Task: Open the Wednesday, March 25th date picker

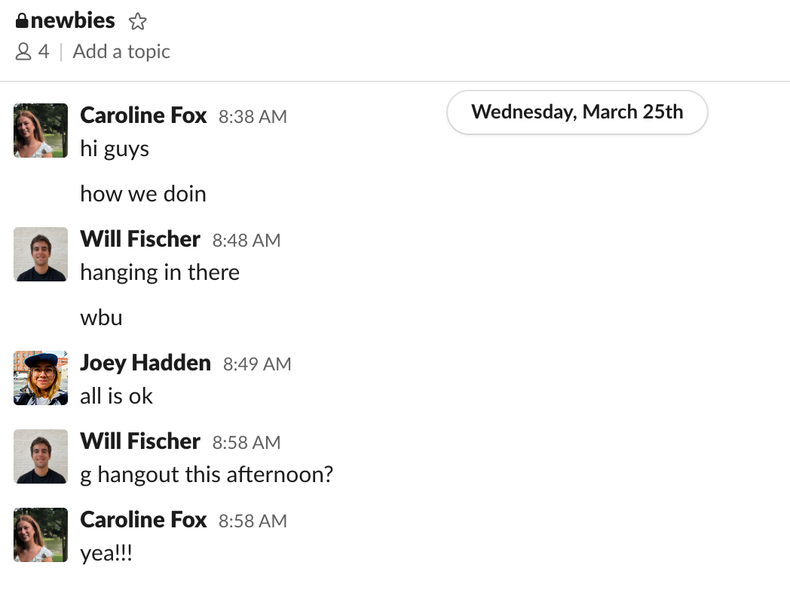Action: pos(577,112)
